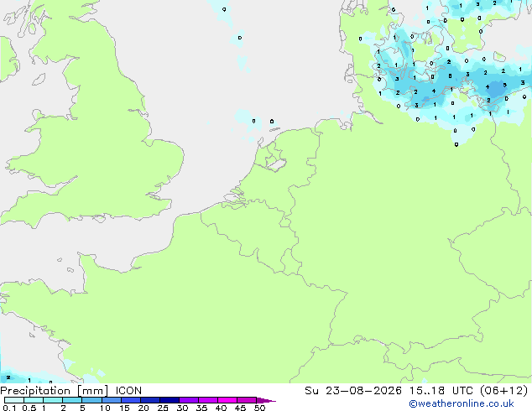Screen dimensions: 532x411
Task: Click the 'Precipitation' title text
Action: tap(35, 391)
